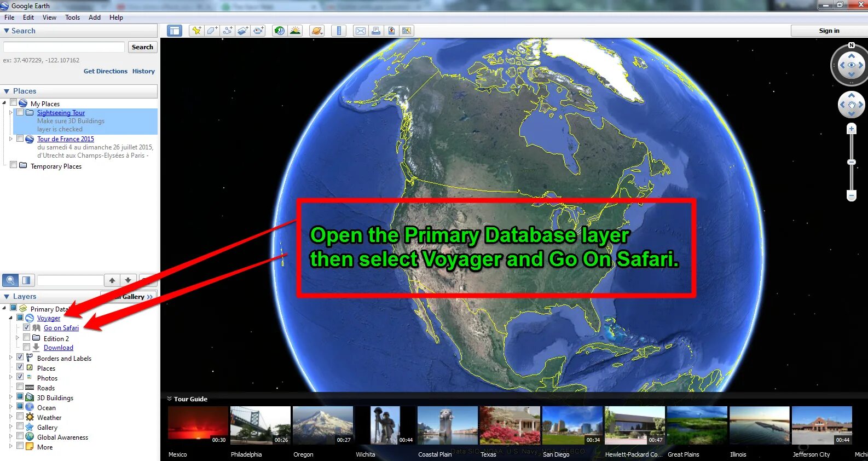Open the Tools menu
The image size is (868, 461).
click(x=72, y=18)
